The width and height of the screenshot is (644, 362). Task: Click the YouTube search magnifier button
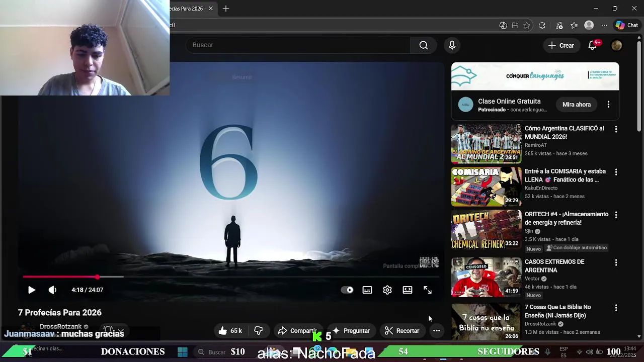[424, 45]
